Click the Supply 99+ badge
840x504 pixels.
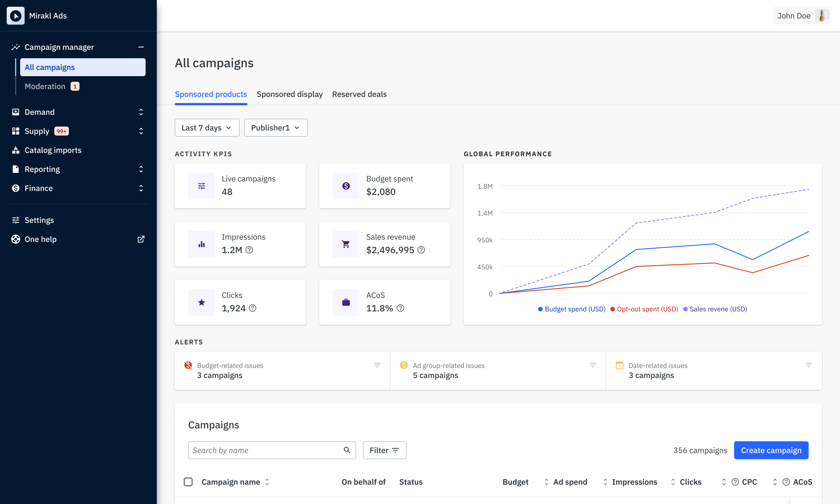point(61,131)
